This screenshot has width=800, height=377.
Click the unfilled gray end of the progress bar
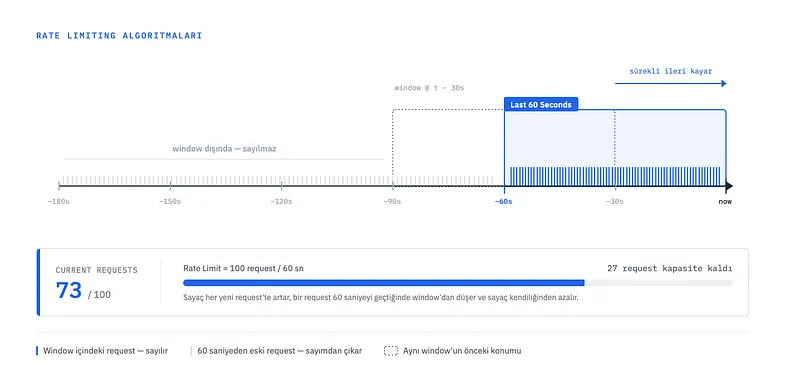point(659,283)
